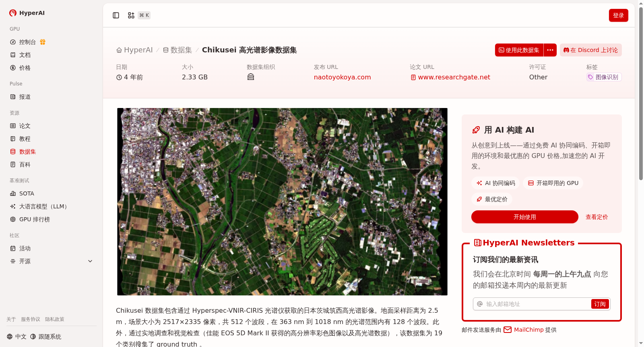
Task: Click the 隐私政策 footer link
Action: [55, 319]
